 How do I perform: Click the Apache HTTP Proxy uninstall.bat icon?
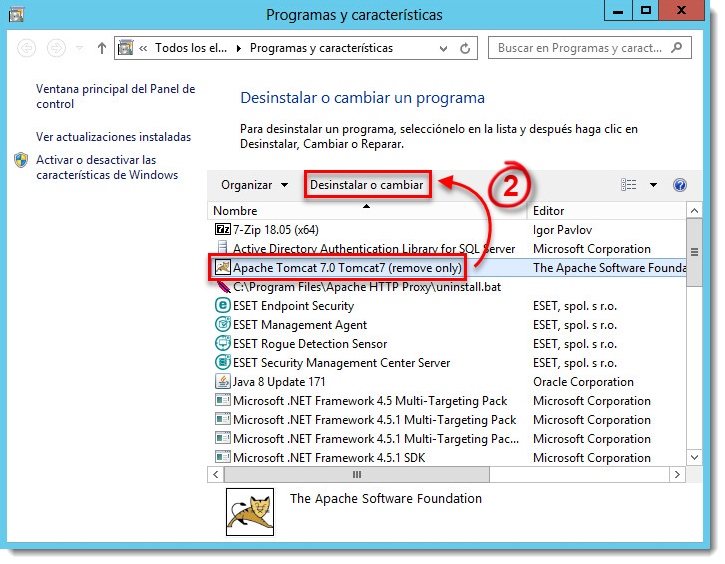click(223, 287)
